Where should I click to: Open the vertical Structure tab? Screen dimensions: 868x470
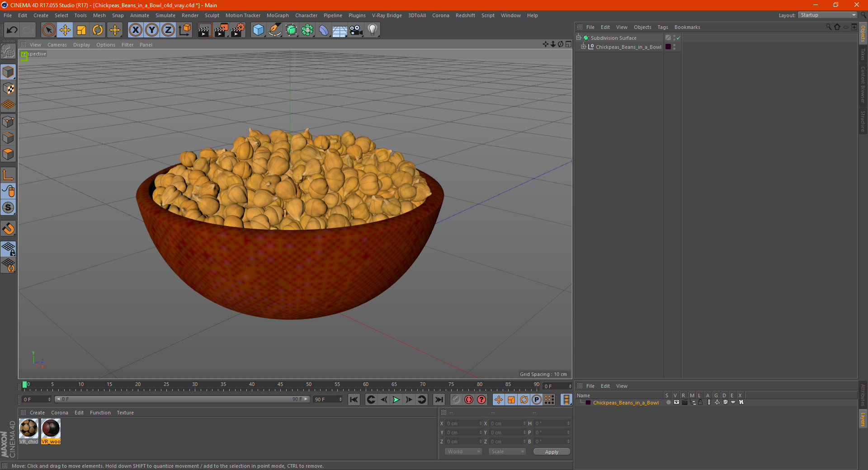pos(863,121)
